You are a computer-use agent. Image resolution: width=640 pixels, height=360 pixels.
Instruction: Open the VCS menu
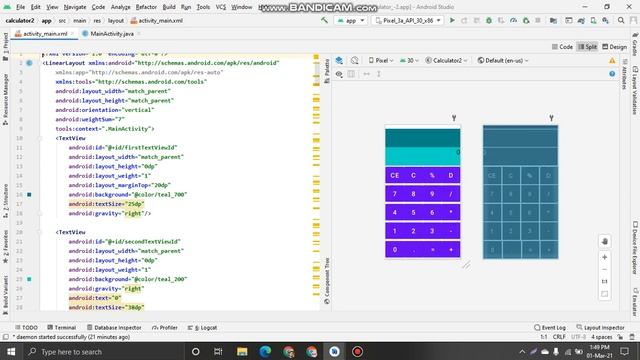point(220,7)
